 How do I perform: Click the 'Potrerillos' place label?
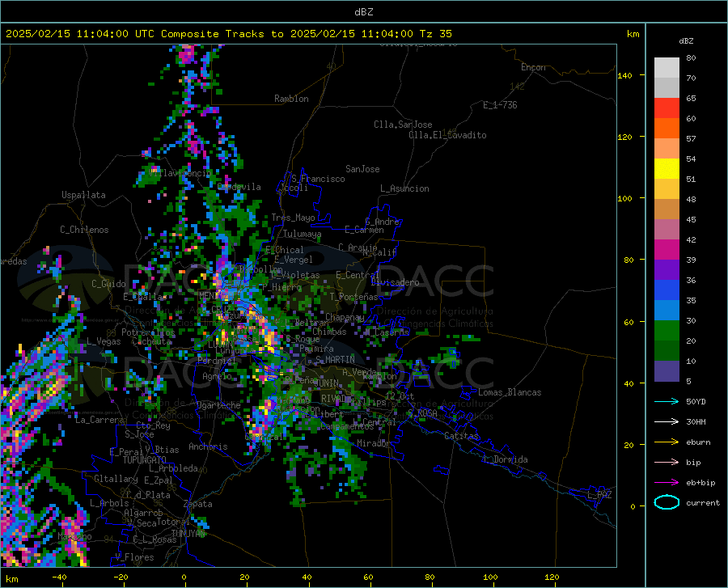click(x=148, y=332)
